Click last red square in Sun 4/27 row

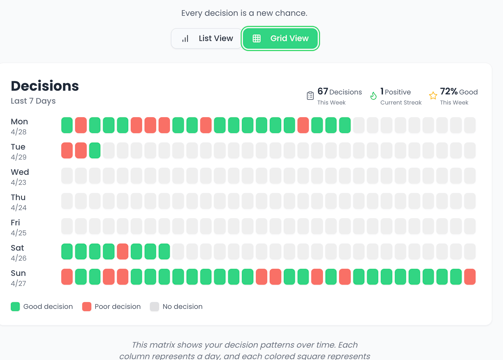(470, 277)
